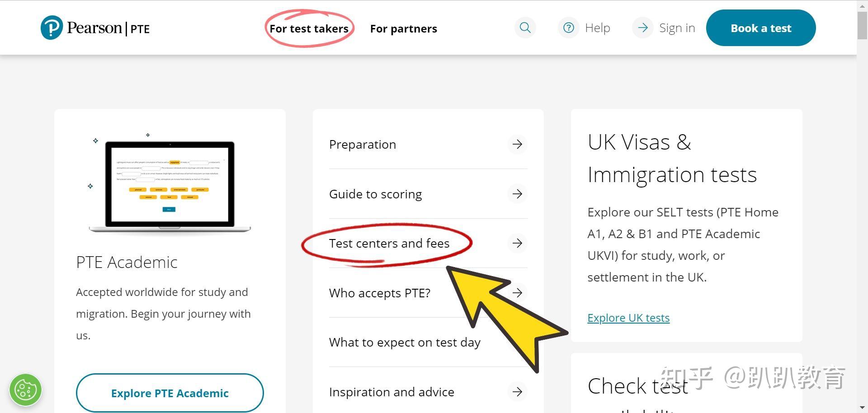The height and width of the screenshot is (413, 868).
Task: Follow the Explore UK tests link
Action: click(x=628, y=318)
